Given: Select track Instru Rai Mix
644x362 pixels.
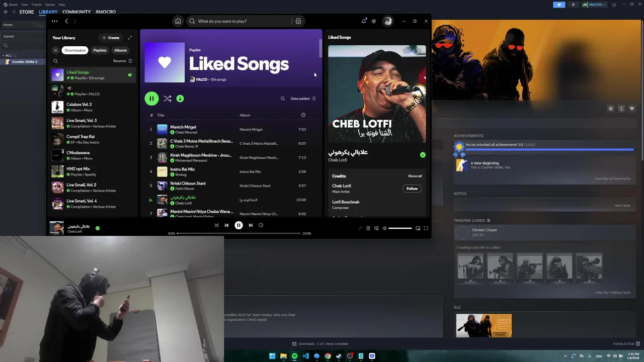Looking at the screenshot, I should (x=231, y=171).
